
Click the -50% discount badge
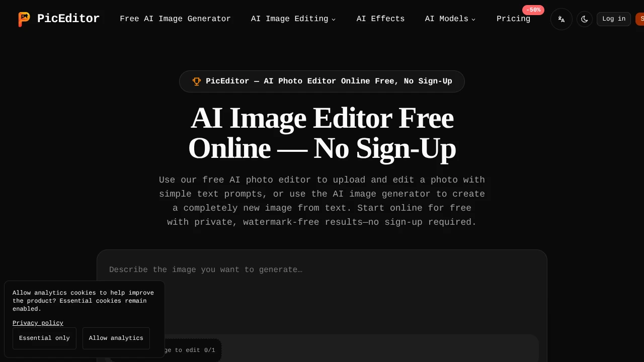[533, 10]
